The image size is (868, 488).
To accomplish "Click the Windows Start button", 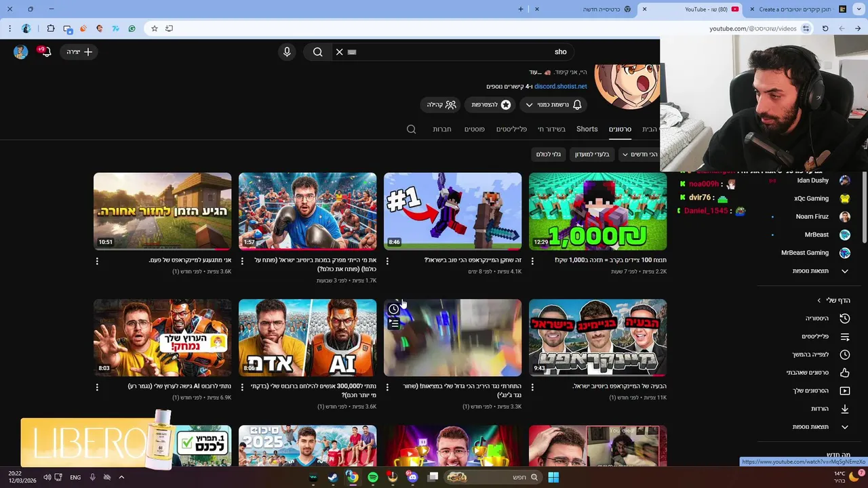I will tap(553, 477).
